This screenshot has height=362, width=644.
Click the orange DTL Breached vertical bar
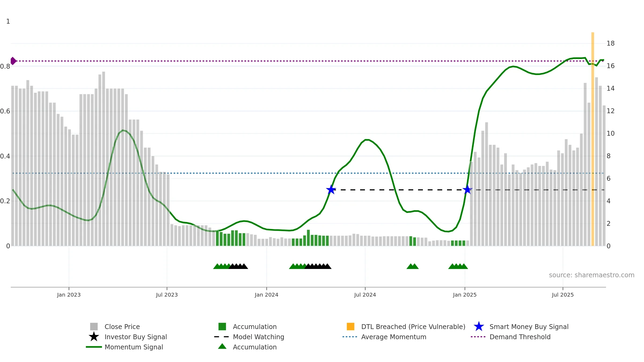[593, 139]
